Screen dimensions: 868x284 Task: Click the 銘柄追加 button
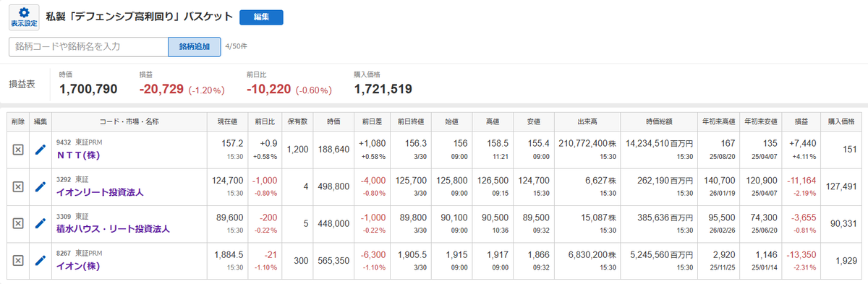click(x=194, y=46)
